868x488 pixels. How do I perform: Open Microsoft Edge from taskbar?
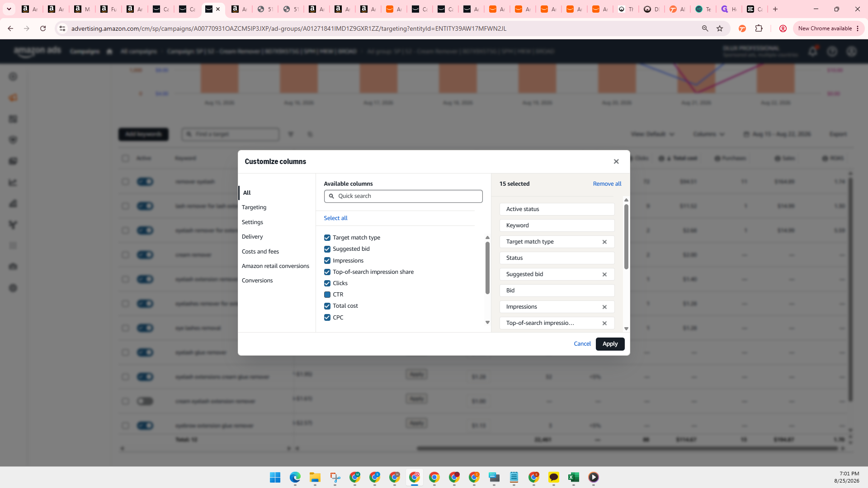click(295, 477)
